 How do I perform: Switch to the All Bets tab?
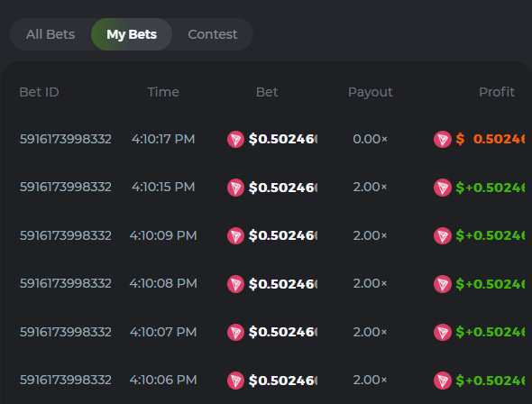50,34
